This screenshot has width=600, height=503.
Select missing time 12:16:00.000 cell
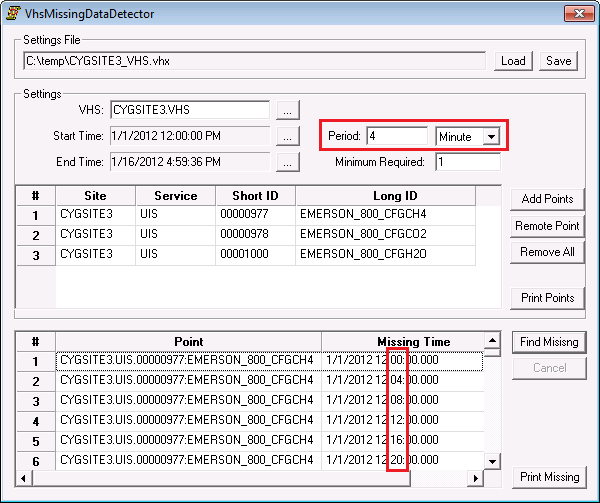click(x=402, y=440)
